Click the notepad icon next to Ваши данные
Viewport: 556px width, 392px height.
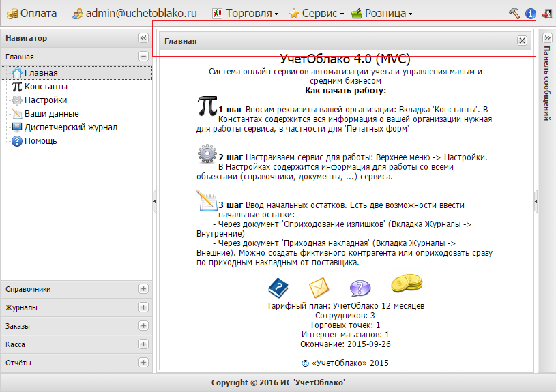point(16,114)
